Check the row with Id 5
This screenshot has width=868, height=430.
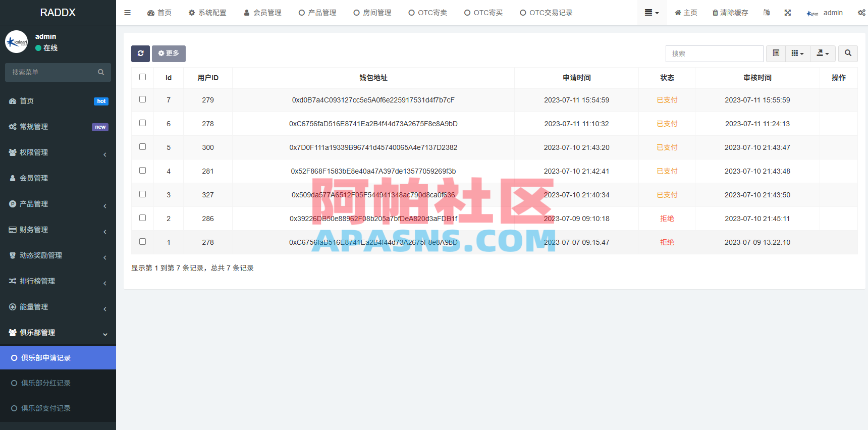coord(142,147)
